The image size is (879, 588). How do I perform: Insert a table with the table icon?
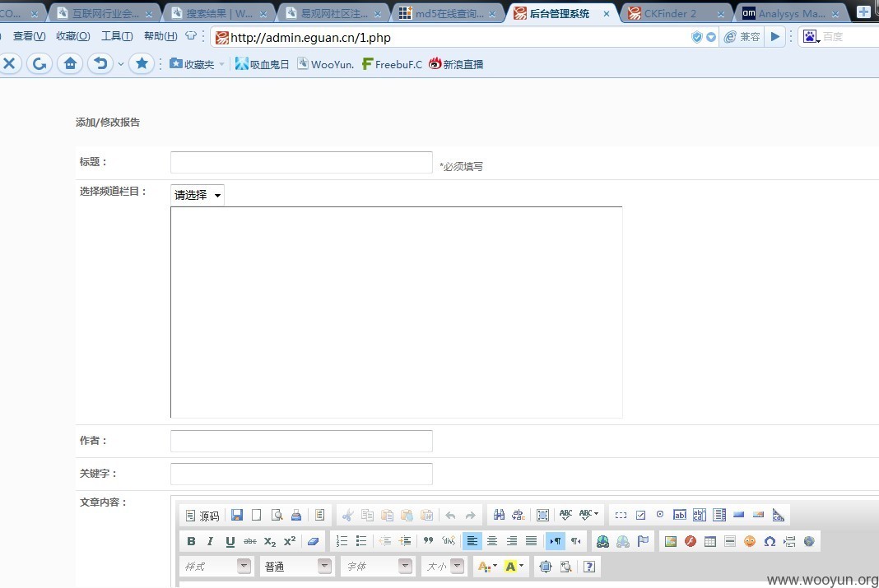[x=709, y=541]
